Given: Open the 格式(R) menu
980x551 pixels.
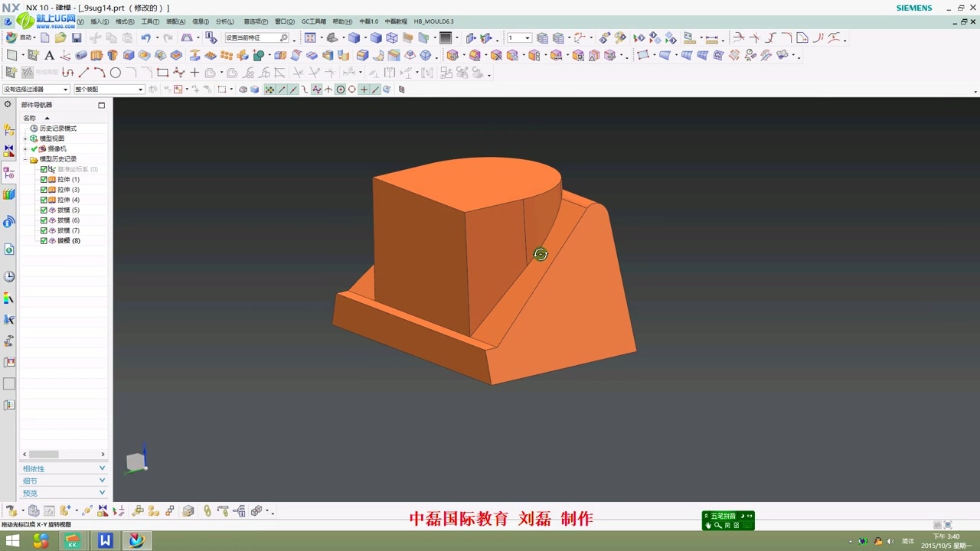Looking at the screenshot, I should [x=125, y=21].
